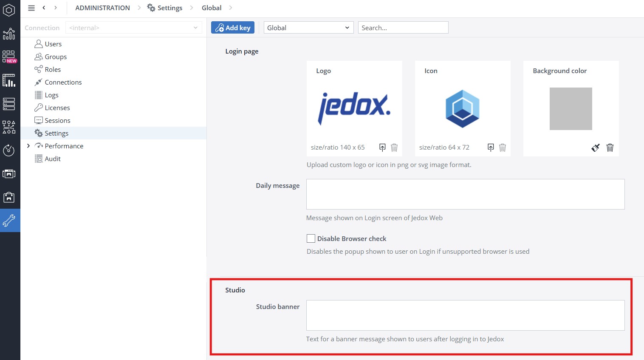Delete the current Icon image
This screenshot has width=644, height=360.
(503, 147)
